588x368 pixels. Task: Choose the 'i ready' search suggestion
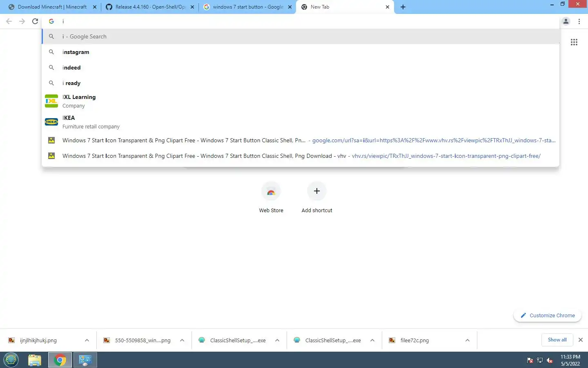click(x=301, y=83)
